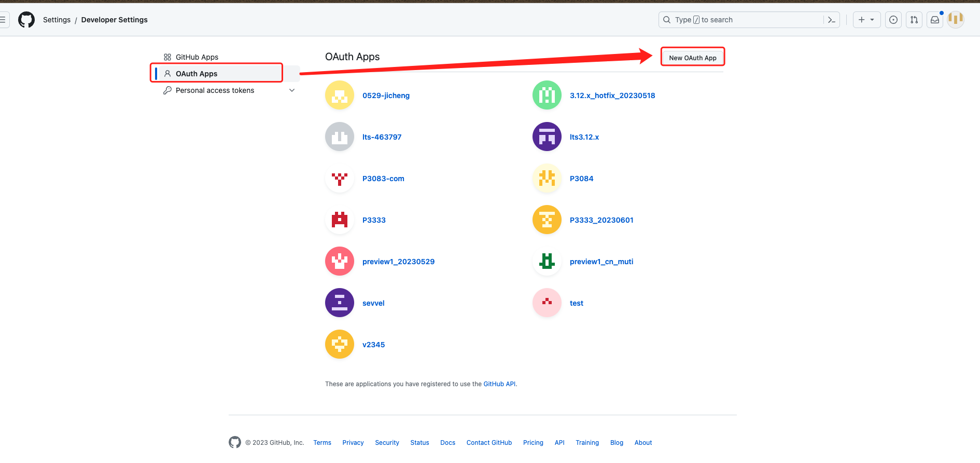Open the P3333 app
This screenshot has height=463, width=980.
374,220
